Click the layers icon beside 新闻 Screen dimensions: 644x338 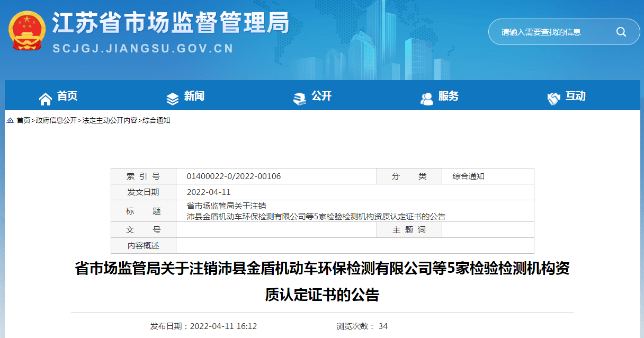(173, 99)
